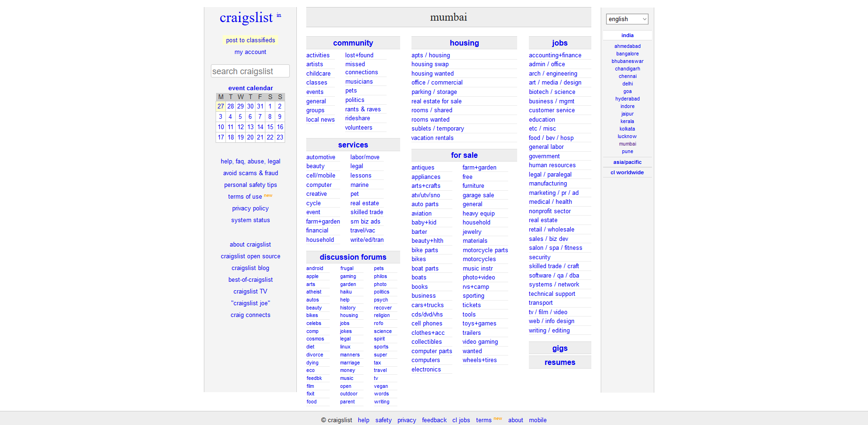Open footer feedback link
The height and width of the screenshot is (425, 868).
[434, 420]
